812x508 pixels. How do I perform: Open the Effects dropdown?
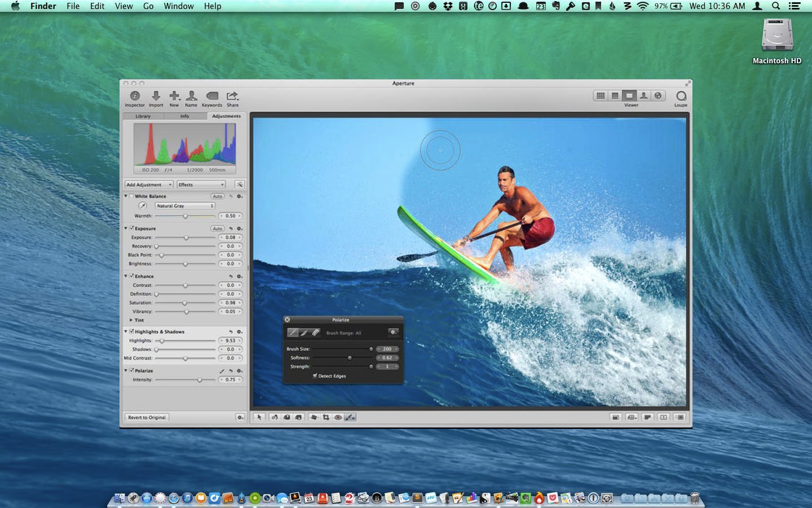coord(201,185)
